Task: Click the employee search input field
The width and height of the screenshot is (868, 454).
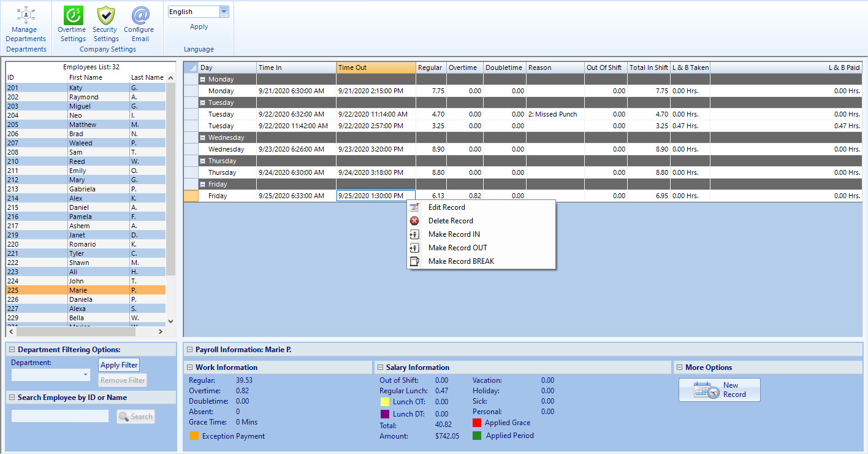Action: 60,417
